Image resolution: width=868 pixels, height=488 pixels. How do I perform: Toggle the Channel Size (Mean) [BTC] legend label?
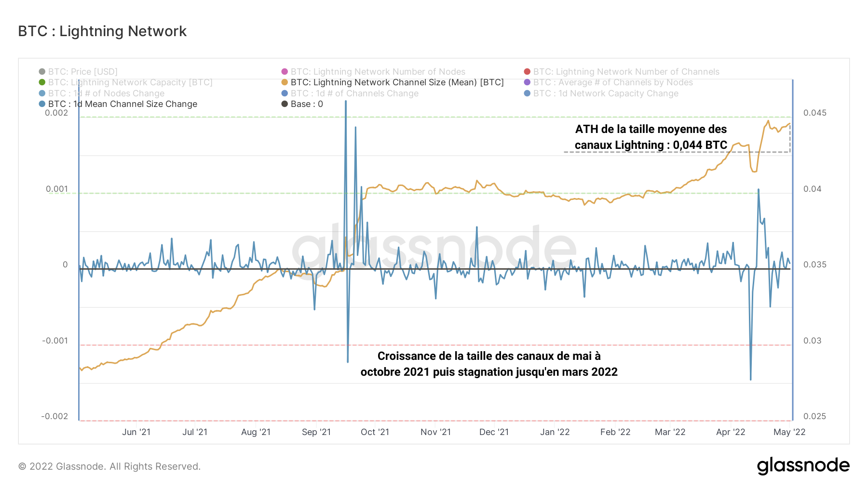tap(397, 82)
